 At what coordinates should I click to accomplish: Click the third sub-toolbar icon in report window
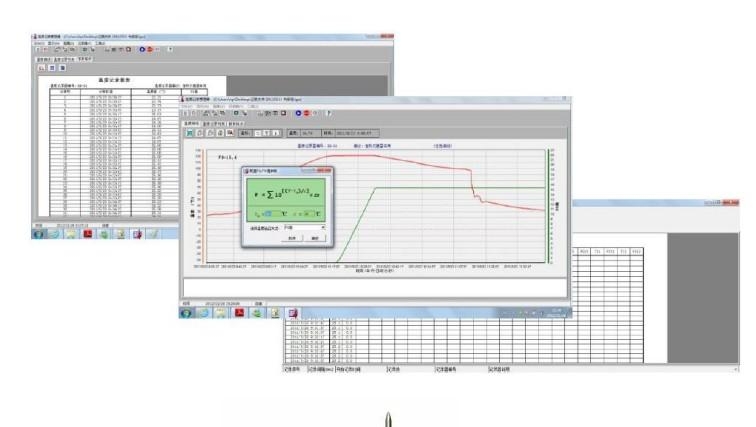[x=62, y=68]
